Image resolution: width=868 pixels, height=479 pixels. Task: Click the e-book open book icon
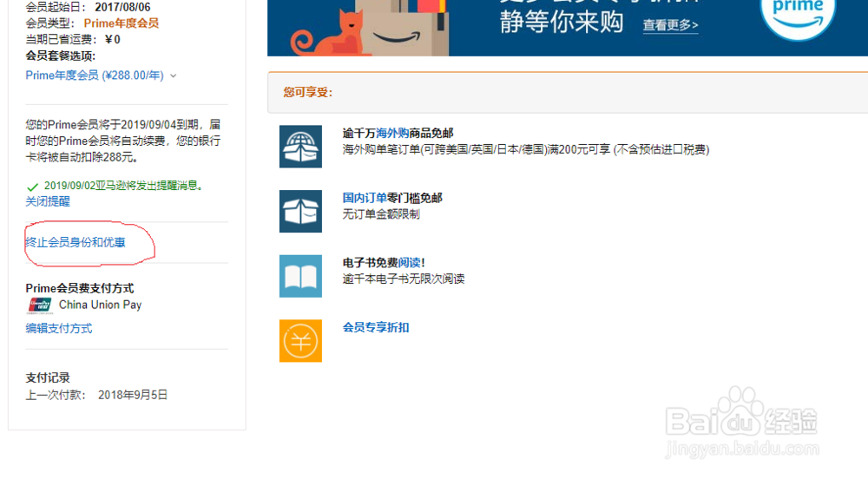(x=300, y=276)
